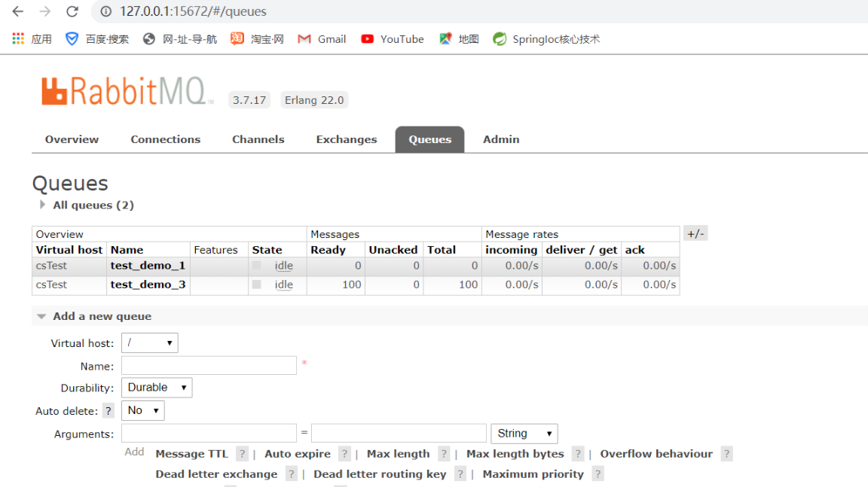Open queue test_demo_3 details

point(148,284)
